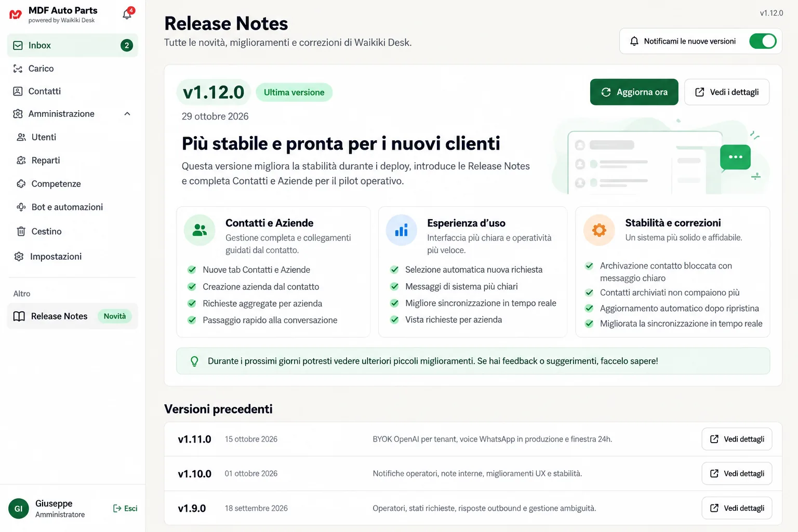Click the Carico sidebar icon
798x532 pixels.
18,69
